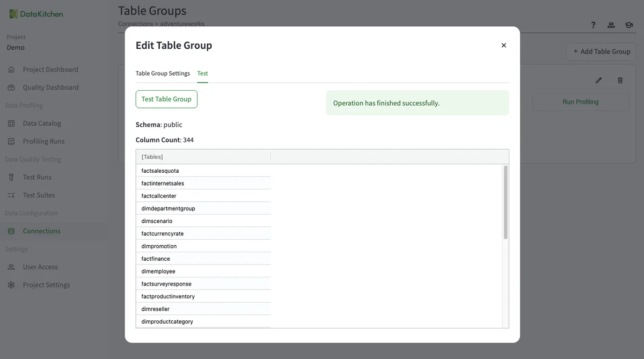Click the Add Table Group button
Image resolution: width=644 pixels, height=359 pixels.
(x=601, y=52)
